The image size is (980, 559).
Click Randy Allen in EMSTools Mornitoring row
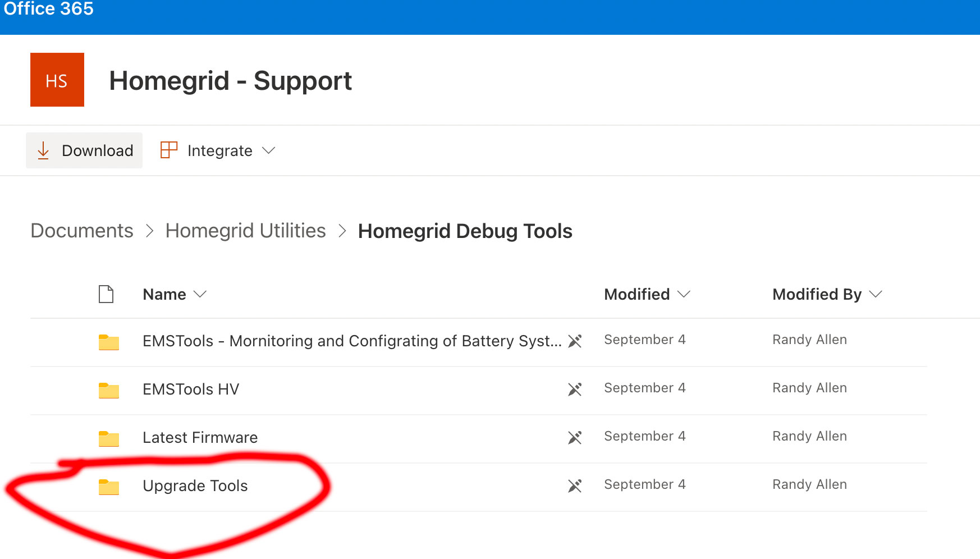810,340
